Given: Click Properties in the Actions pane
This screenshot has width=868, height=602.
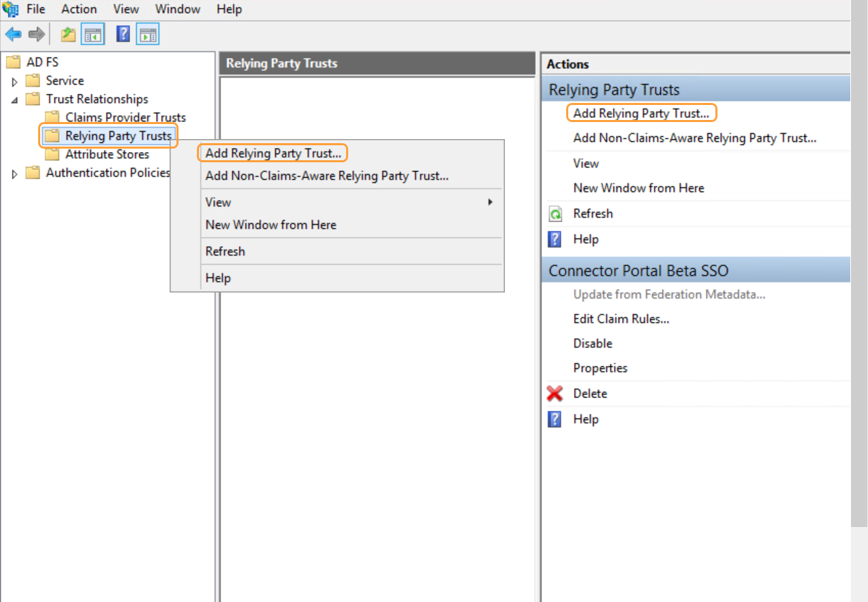Looking at the screenshot, I should click(x=600, y=368).
